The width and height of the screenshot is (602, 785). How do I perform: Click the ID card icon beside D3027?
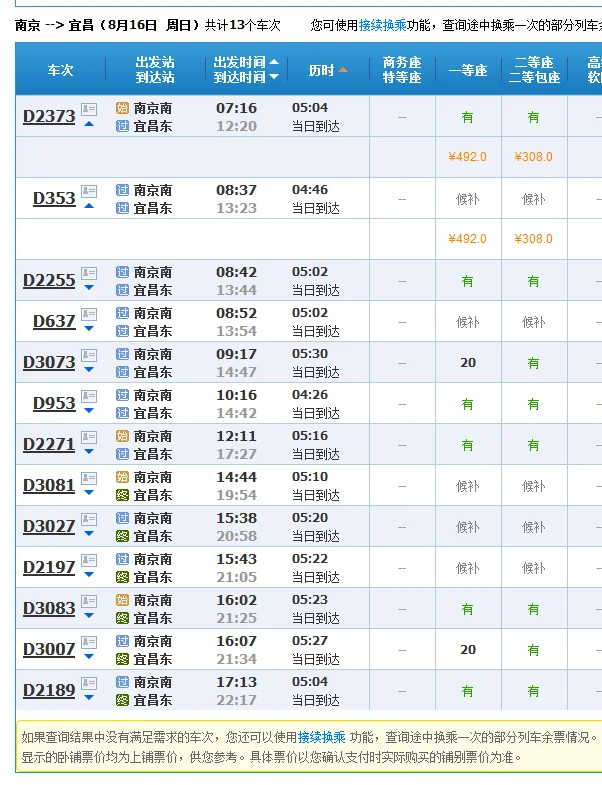pyautogui.click(x=89, y=519)
